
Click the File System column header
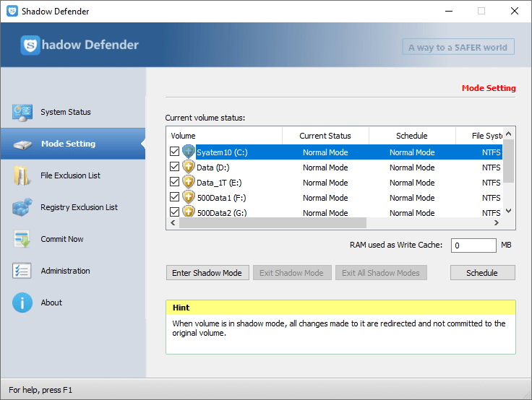pyautogui.click(x=479, y=136)
